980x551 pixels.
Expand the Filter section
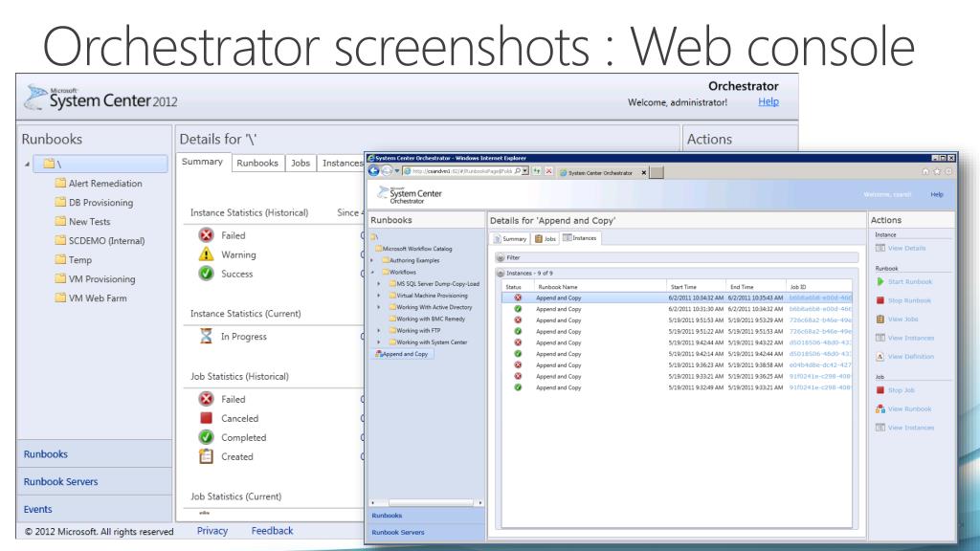coord(500,257)
